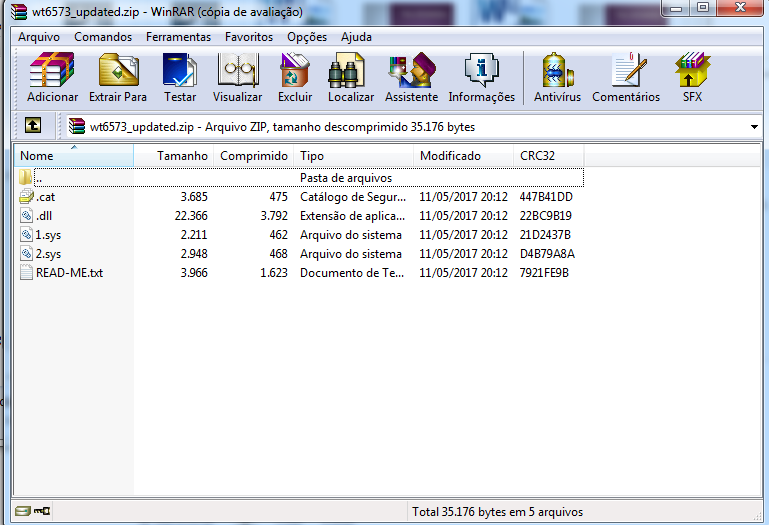Click the archive icon in address bar
Screen dimensions: 769x525
[77, 126]
